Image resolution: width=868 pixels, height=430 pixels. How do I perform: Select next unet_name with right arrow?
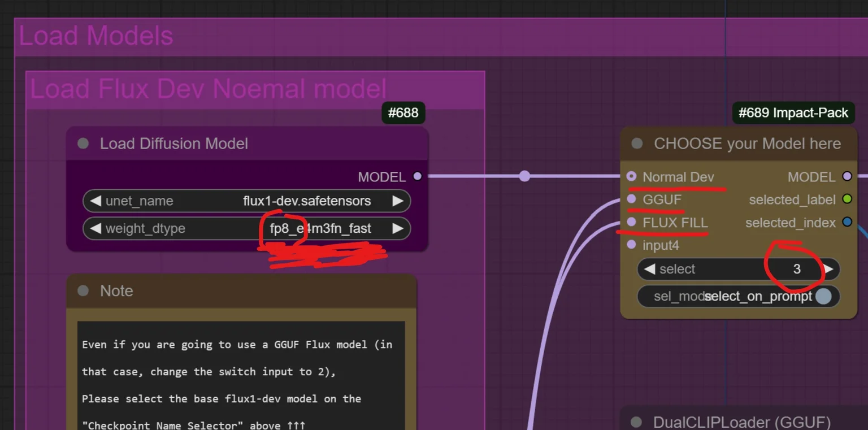tap(398, 201)
